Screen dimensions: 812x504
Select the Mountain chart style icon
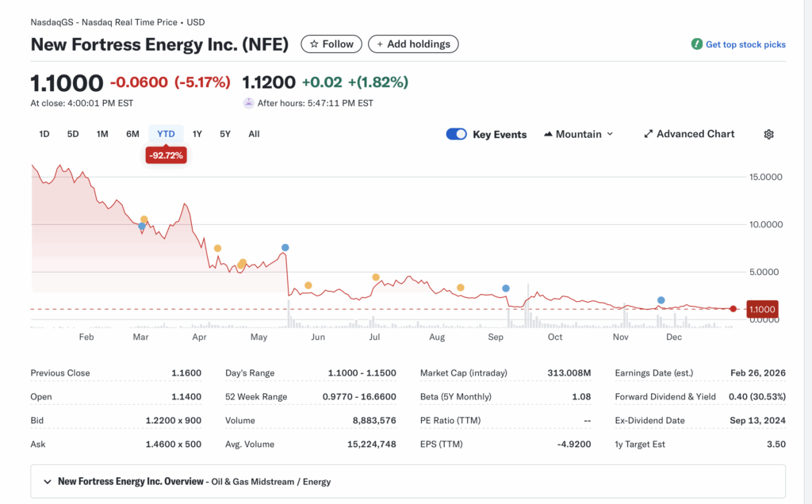coord(547,134)
